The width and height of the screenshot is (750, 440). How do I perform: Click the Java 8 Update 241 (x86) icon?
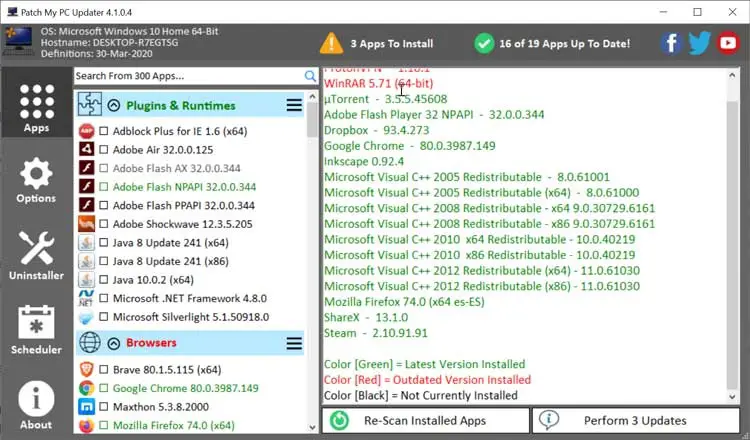tap(87, 261)
